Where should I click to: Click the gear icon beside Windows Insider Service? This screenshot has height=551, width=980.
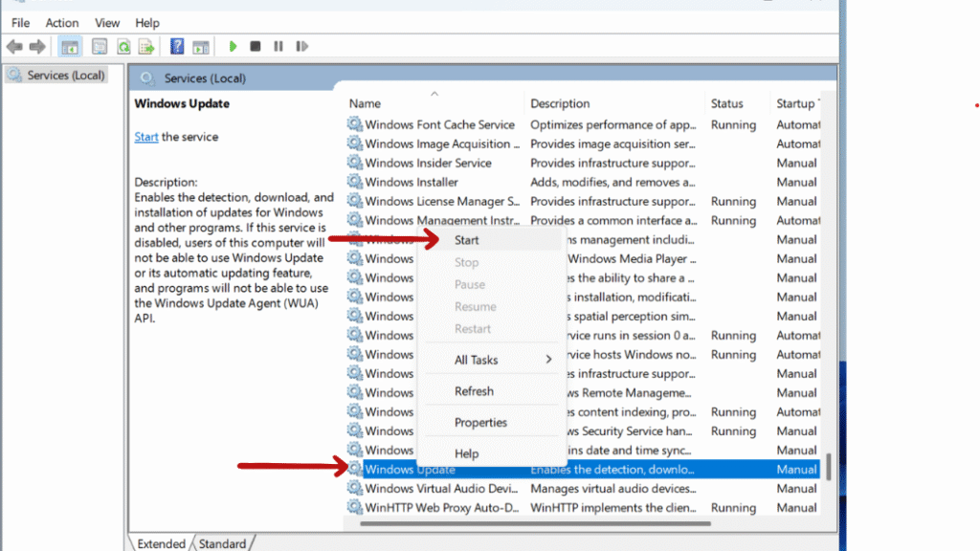tap(354, 163)
